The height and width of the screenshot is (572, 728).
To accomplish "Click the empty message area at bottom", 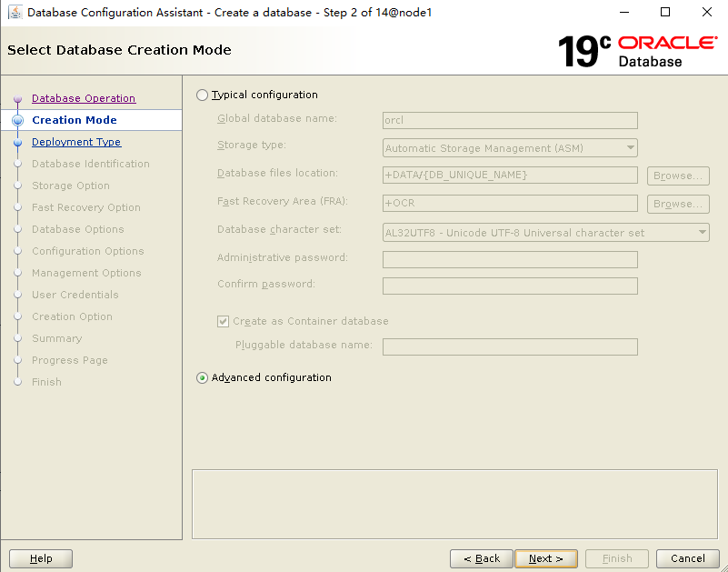I will click(454, 504).
